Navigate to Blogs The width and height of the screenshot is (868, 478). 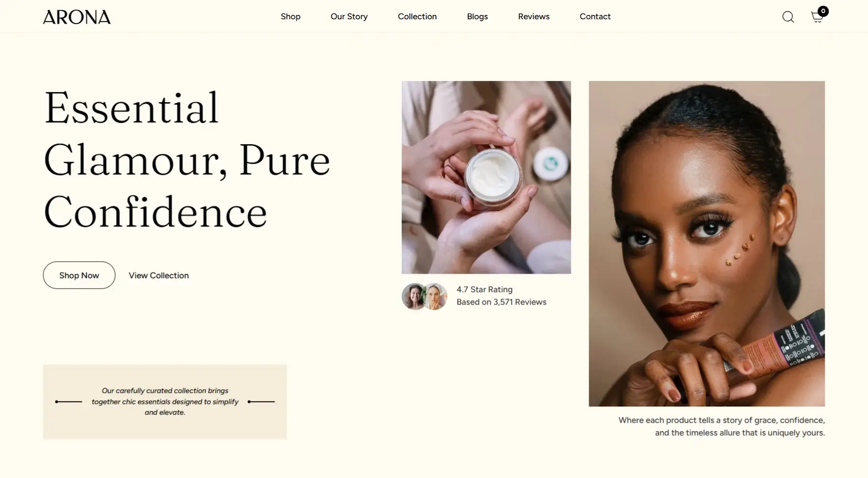point(477,16)
